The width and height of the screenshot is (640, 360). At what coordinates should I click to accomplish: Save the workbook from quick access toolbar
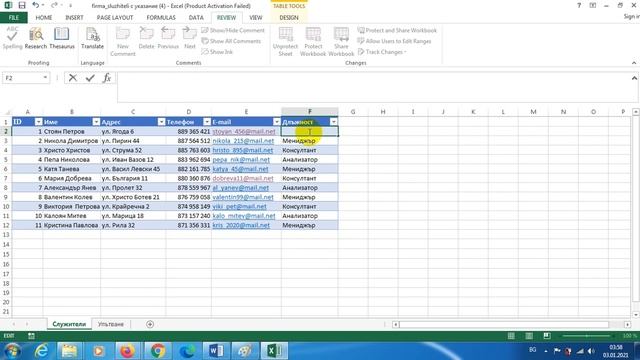22,5
